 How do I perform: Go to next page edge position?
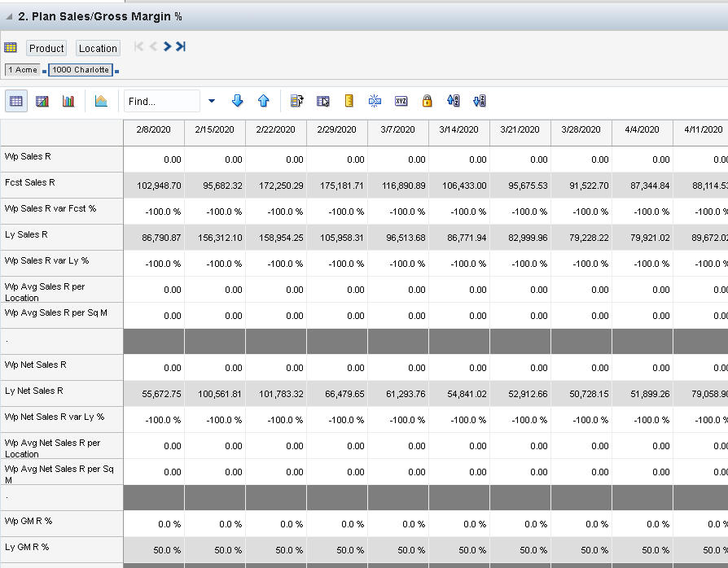[x=167, y=46]
